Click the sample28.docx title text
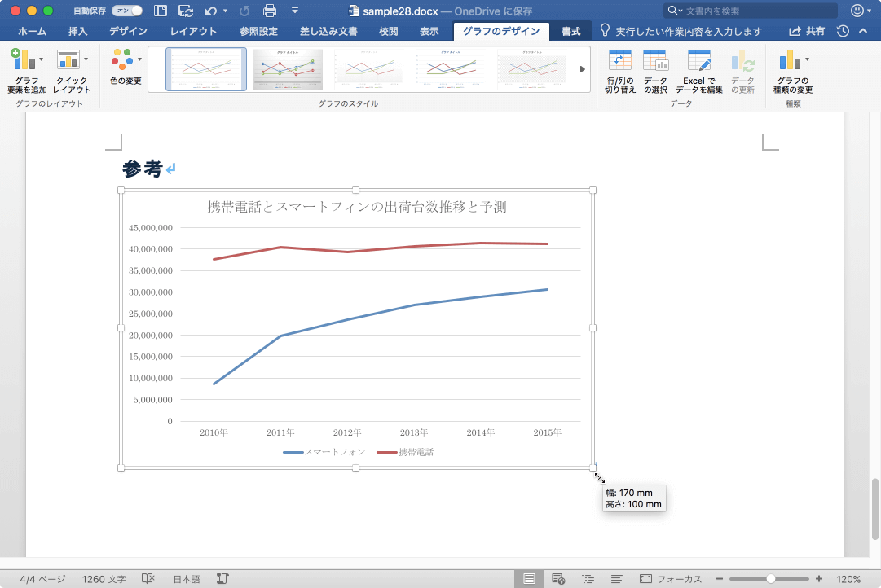The height and width of the screenshot is (588, 881). tap(400, 11)
